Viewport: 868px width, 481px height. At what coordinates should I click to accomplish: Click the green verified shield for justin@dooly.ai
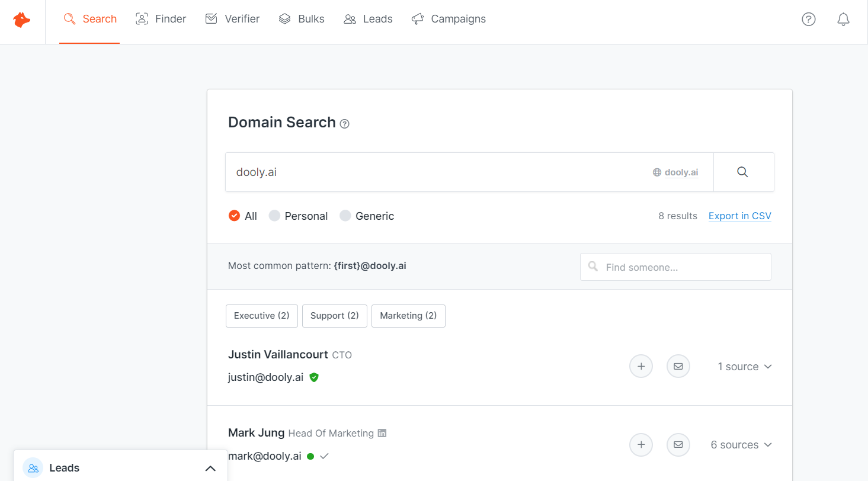tap(314, 377)
